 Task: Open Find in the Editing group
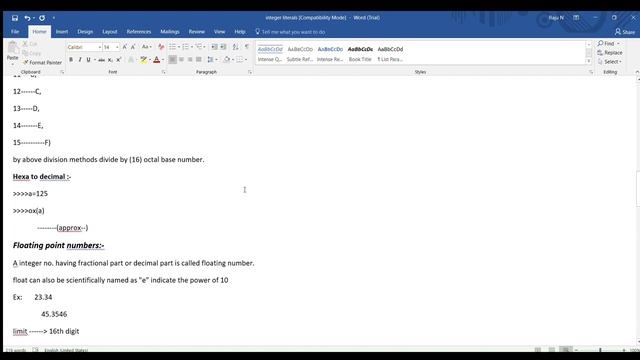point(609,43)
